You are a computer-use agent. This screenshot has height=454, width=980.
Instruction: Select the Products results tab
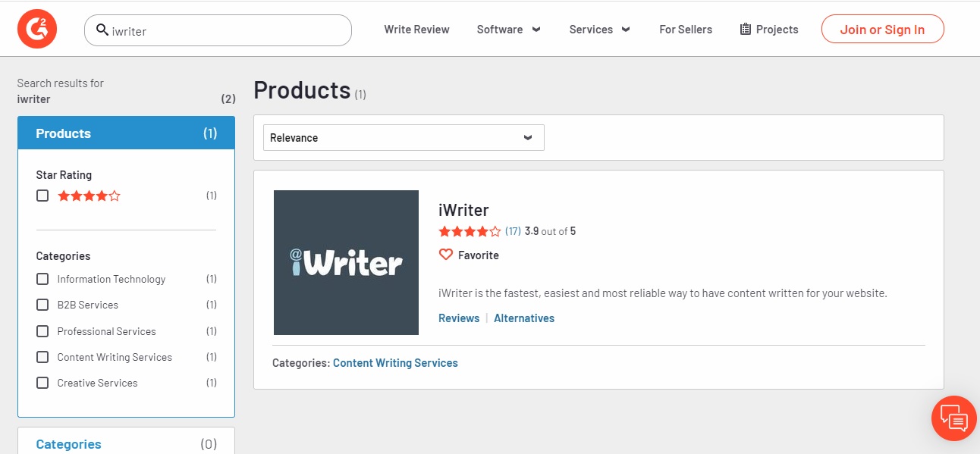126,133
